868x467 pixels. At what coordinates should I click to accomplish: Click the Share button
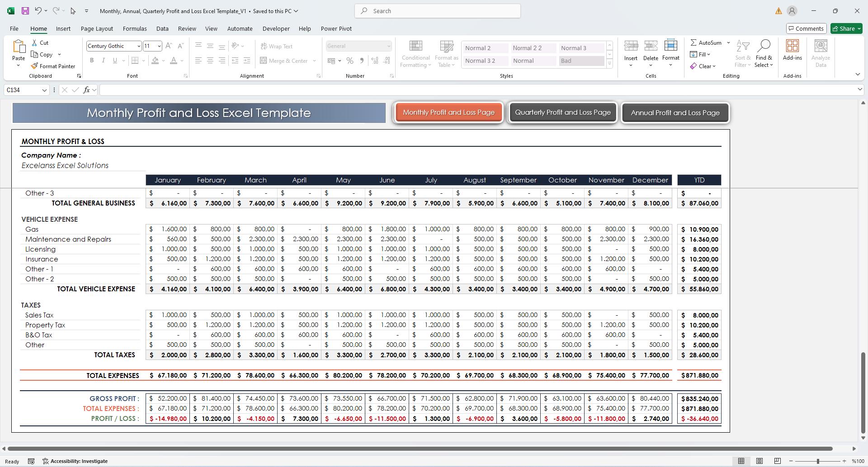846,28
